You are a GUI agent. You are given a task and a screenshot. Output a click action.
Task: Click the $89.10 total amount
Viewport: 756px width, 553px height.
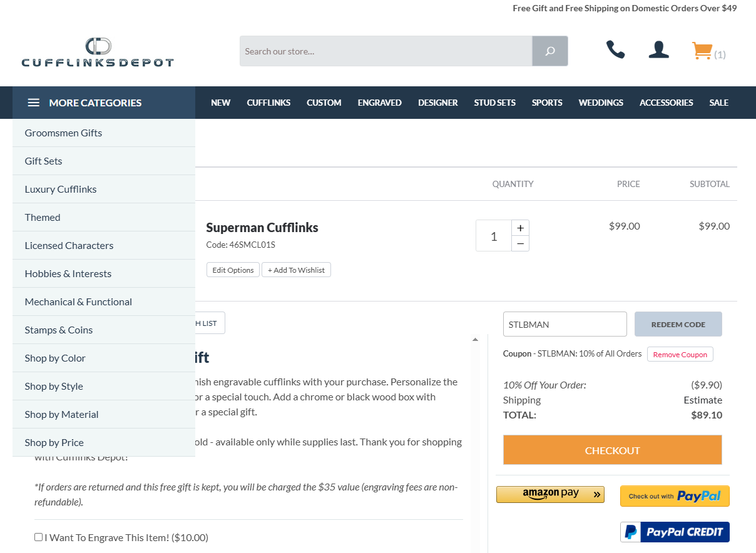pos(707,415)
